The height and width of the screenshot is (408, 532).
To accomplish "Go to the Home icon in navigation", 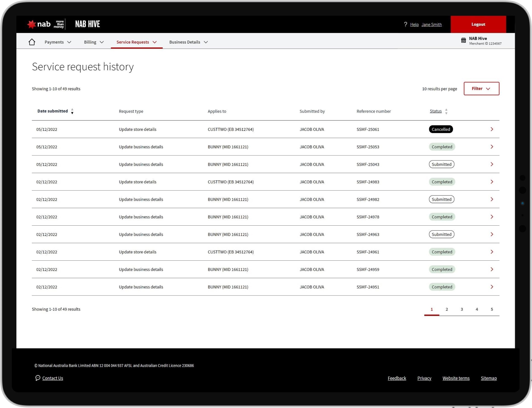I will tap(32, 42).
